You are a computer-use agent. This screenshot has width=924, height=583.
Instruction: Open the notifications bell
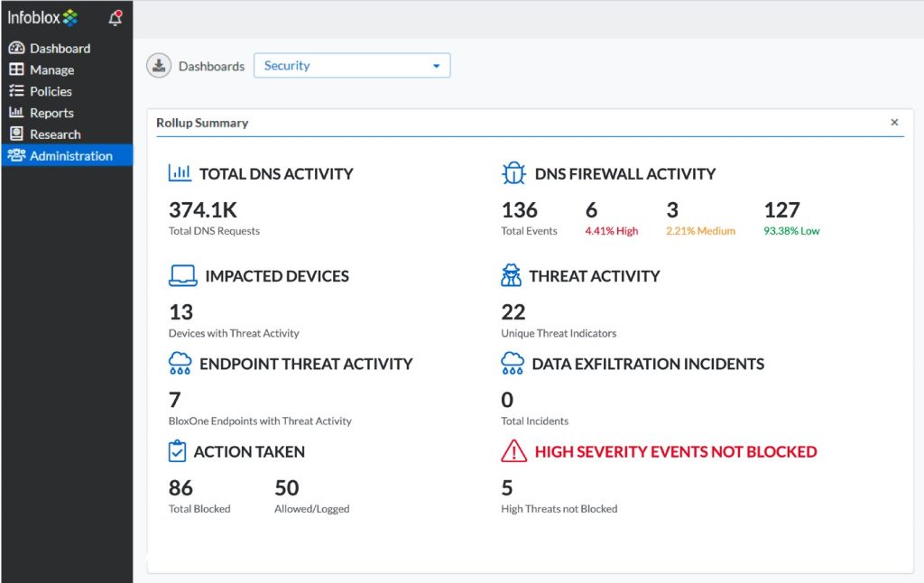tap(115, 17)
